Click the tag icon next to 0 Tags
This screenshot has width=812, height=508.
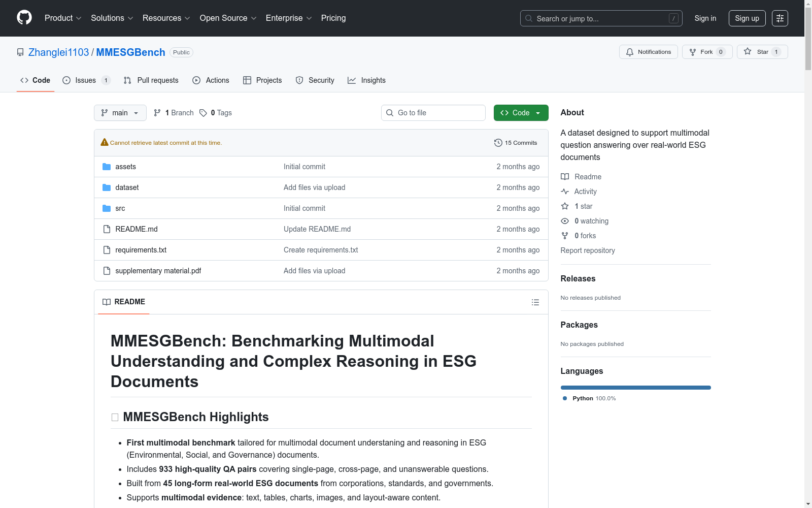click(203, 113)
